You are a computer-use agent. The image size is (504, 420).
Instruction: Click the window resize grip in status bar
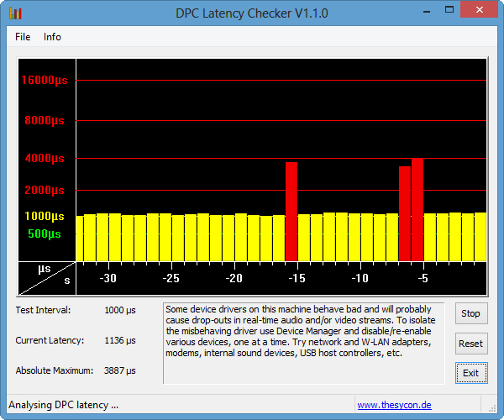coord(492,408)
